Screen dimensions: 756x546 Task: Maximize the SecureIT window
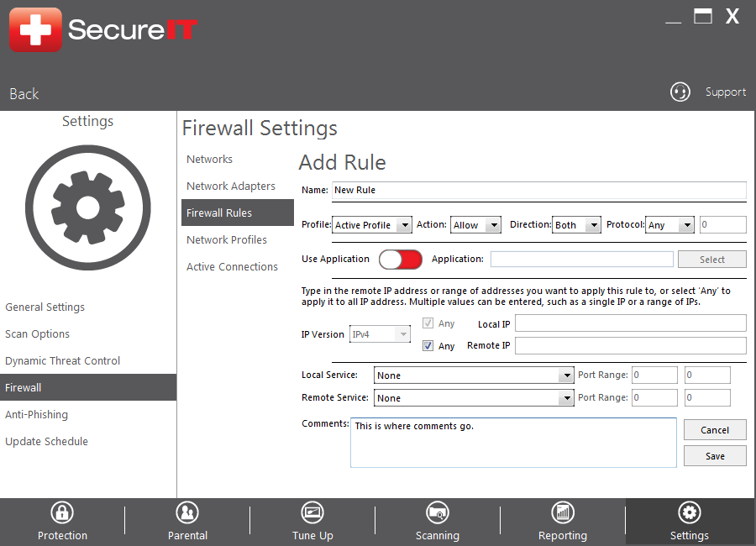(x=703, y=17)
